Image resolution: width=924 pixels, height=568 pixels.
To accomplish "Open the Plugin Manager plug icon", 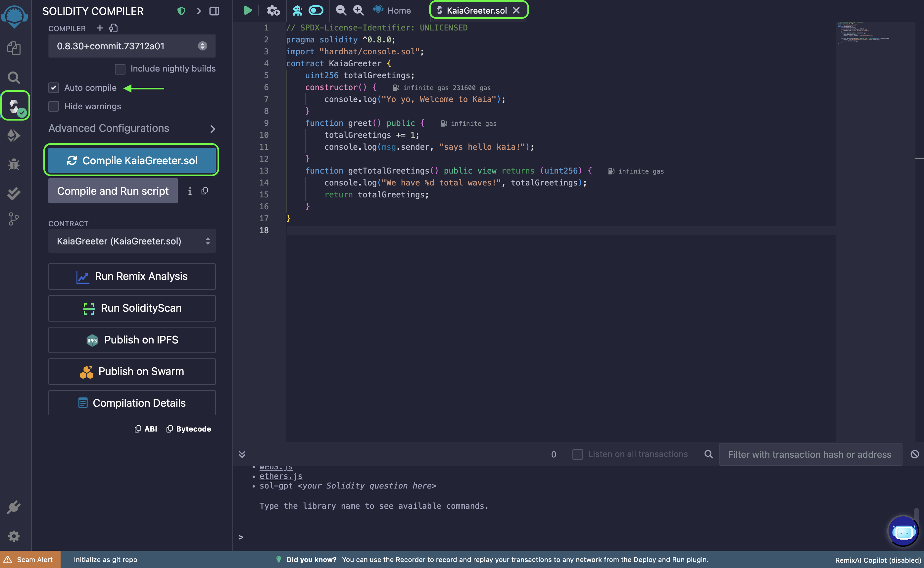I will tap(14, 507).
